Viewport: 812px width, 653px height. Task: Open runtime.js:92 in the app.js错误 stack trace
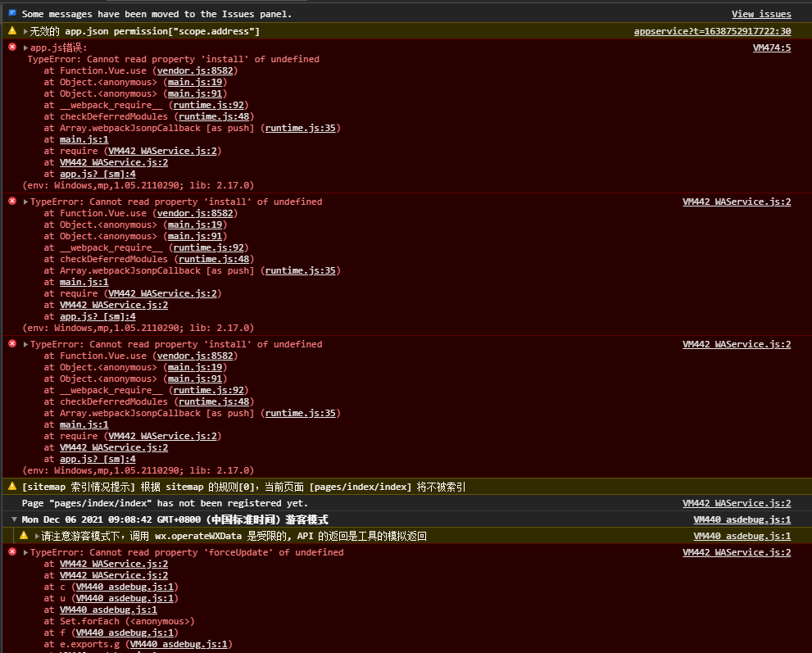click(x=209, y=105)
